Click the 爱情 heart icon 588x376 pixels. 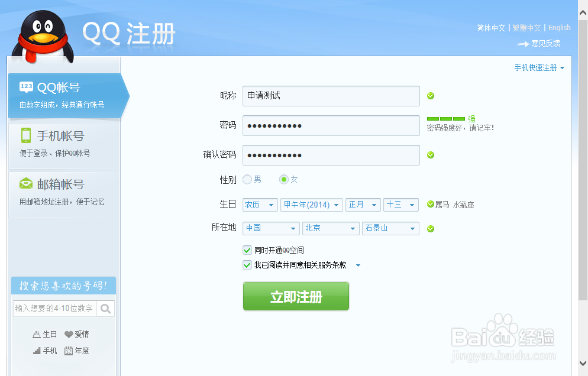pos(69,334)
